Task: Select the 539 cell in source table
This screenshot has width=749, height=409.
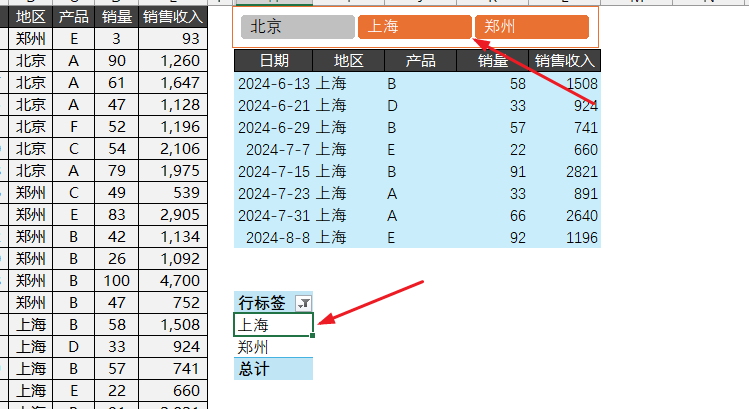Action: point(173,192)
